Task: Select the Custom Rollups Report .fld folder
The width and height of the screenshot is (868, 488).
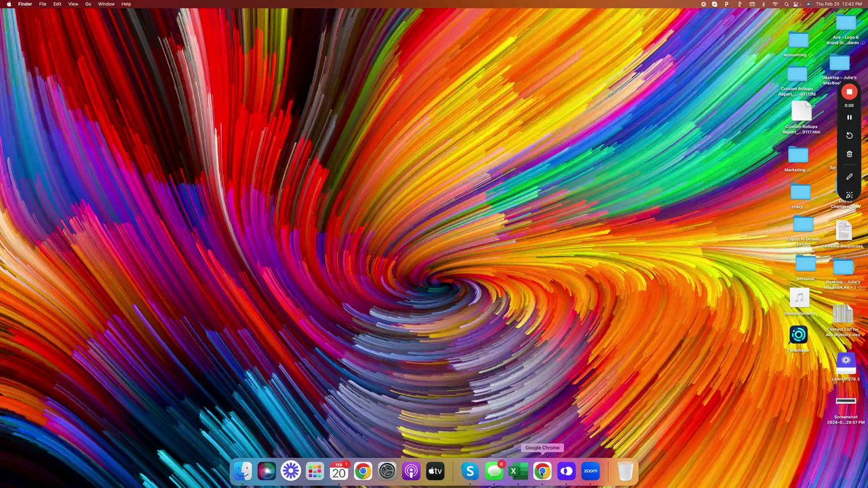Action: point(797,75)
